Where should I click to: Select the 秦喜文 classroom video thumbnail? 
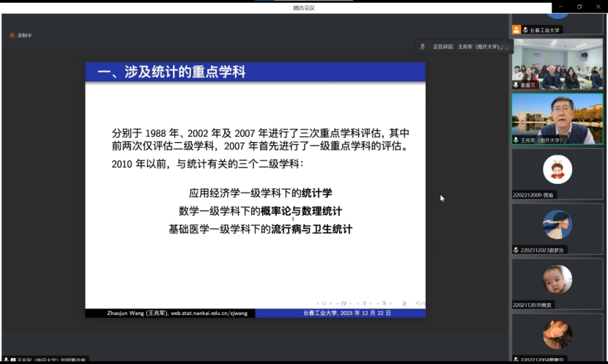coord(557,63)
